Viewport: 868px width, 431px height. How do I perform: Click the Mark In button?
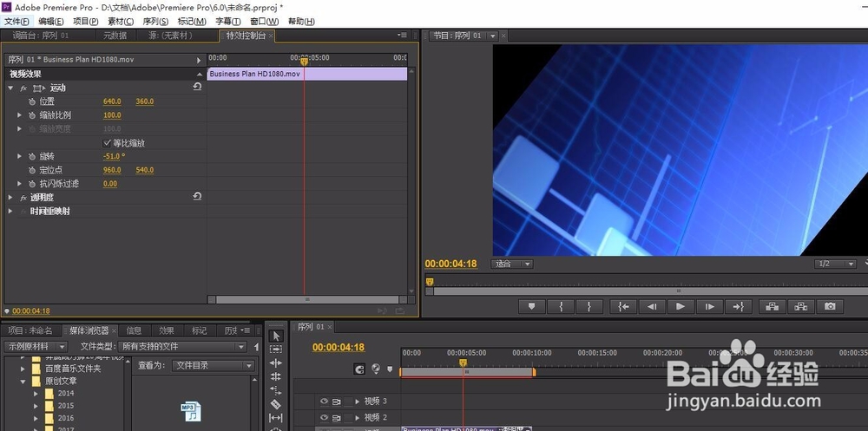click(561, 306)
